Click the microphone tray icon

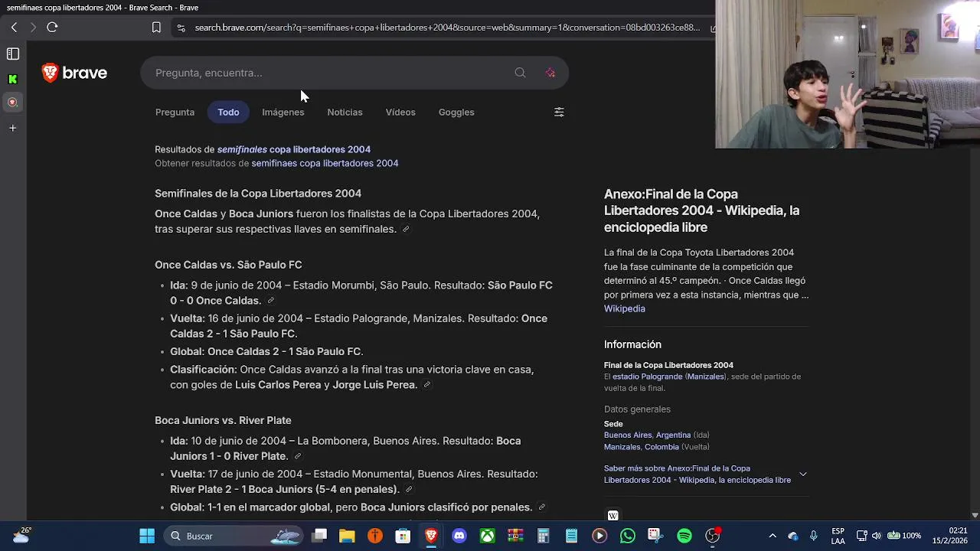tap(813, 536)
